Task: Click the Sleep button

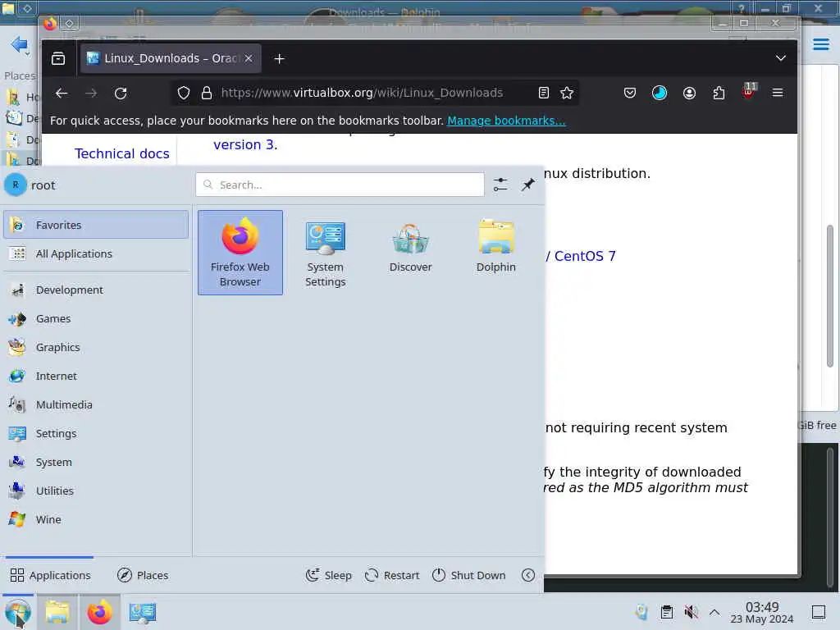Action: [x=328, y=575]
